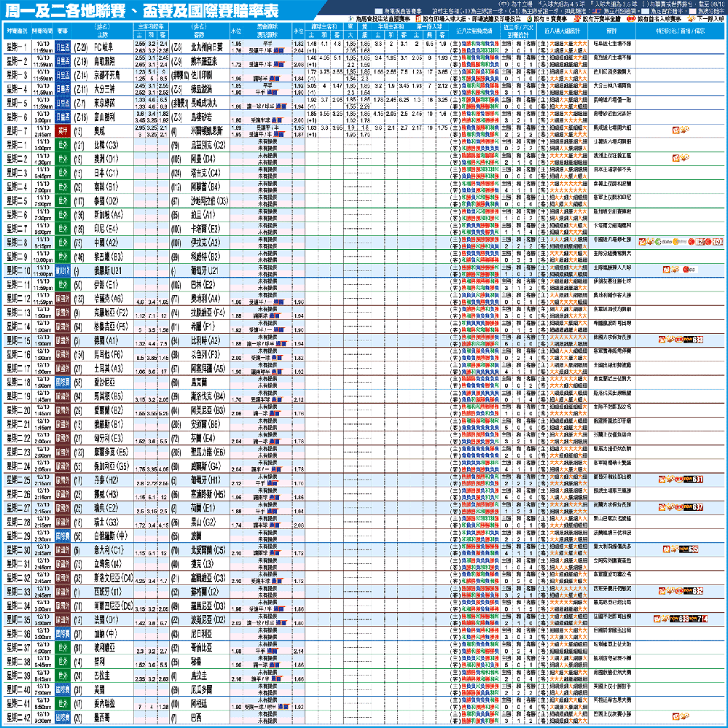Click the 開賽時間 column header
The image size is (728, 728).
(43, 31)
